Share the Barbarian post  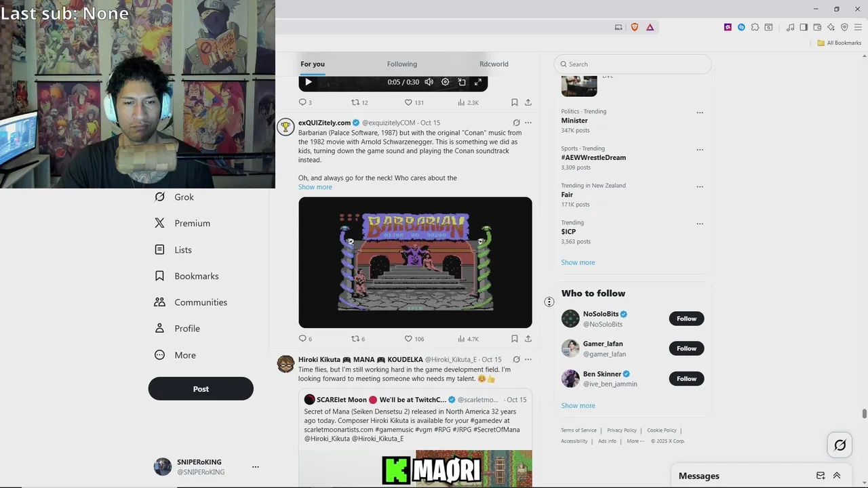coord(528,339)
